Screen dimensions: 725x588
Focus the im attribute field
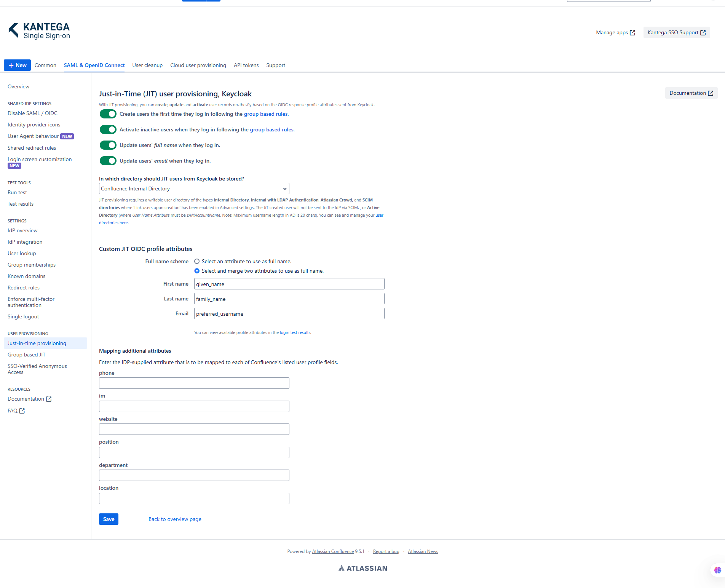click(x=194, y=407)
